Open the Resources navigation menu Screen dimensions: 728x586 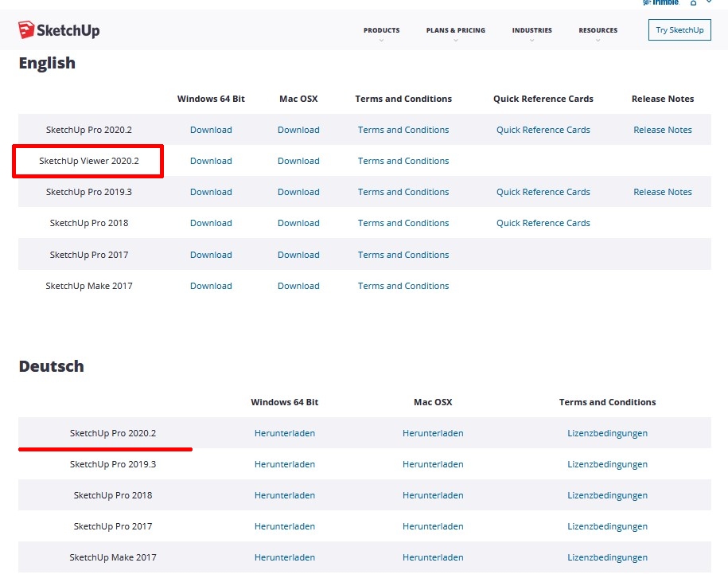click(x=598, y=31)
